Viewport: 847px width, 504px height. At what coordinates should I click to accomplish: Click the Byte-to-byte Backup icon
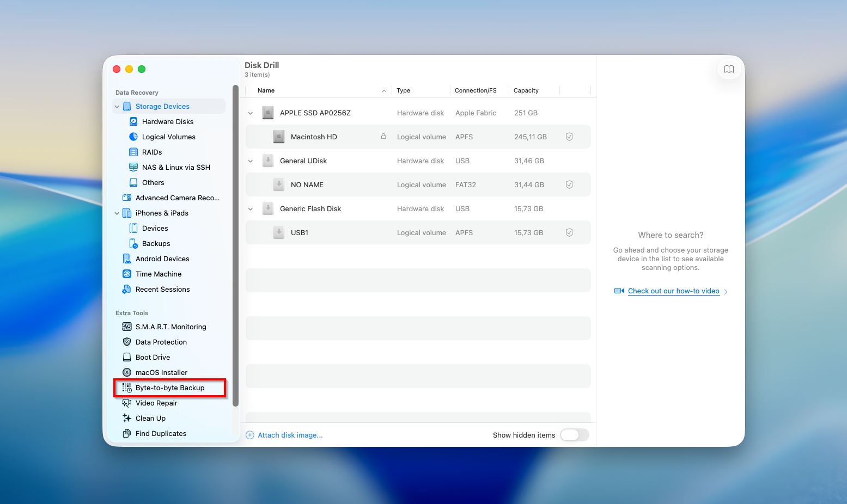[127, 388]
